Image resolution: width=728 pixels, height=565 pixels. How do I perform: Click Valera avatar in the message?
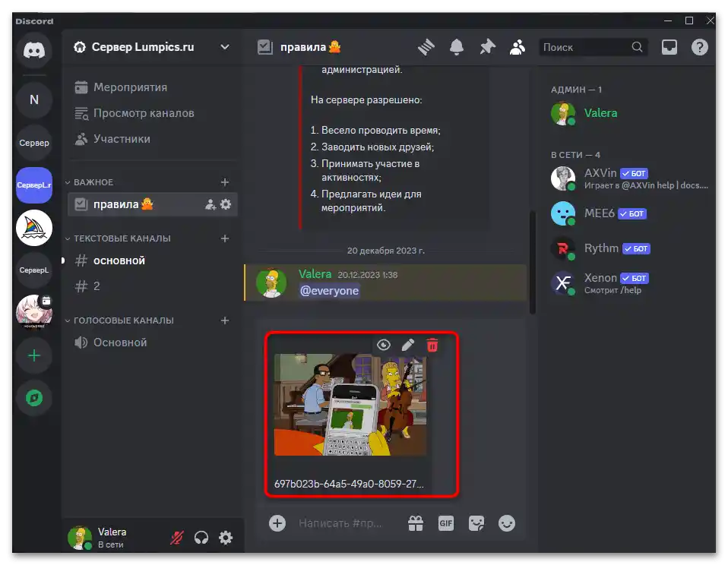pyautogui.click(x=271, y=282)
